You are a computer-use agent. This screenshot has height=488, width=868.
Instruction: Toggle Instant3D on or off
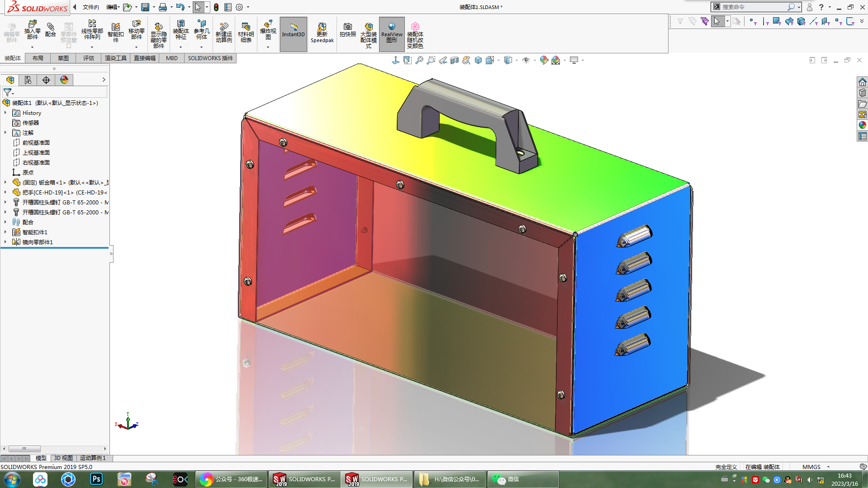(x=294, y=34)
